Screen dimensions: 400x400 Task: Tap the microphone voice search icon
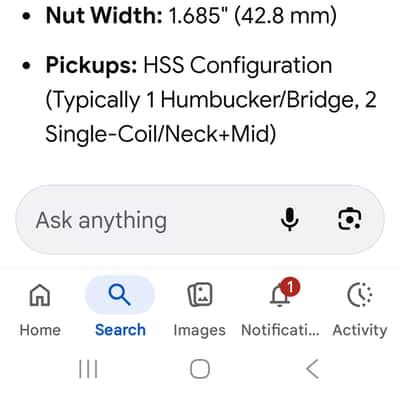coord(290,219)
